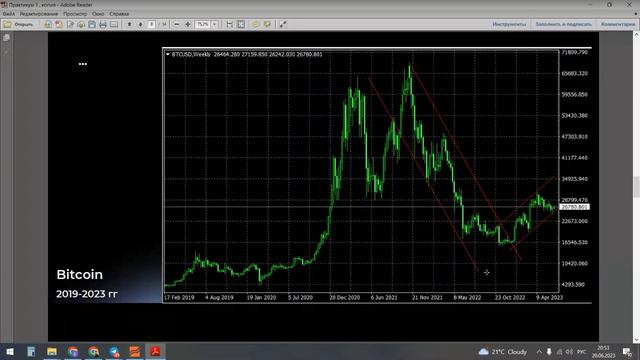Open the second Chrome icon in taskbar
The height and width of the screenshot is (360, 640).
coord(93,351)
